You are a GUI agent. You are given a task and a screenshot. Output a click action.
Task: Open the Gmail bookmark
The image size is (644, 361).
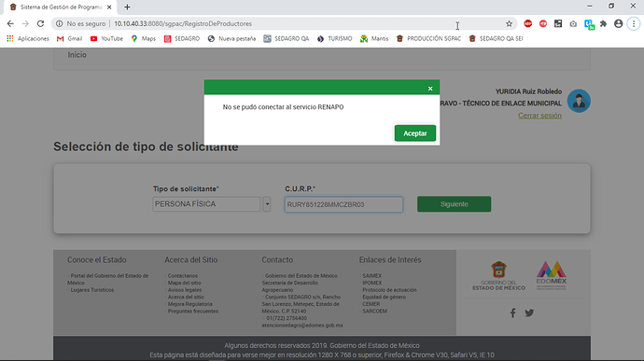tap(69, 38)
